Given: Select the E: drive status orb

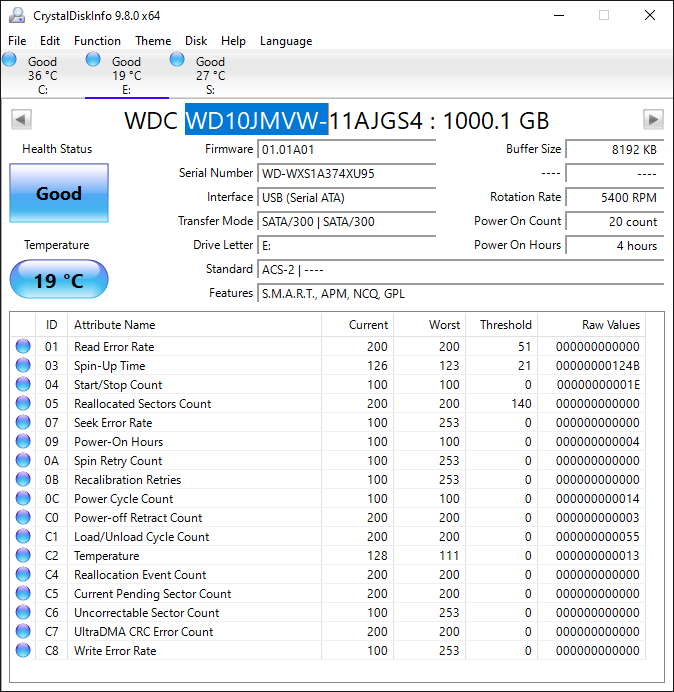Looking at the screenshot, I should 93,59.
